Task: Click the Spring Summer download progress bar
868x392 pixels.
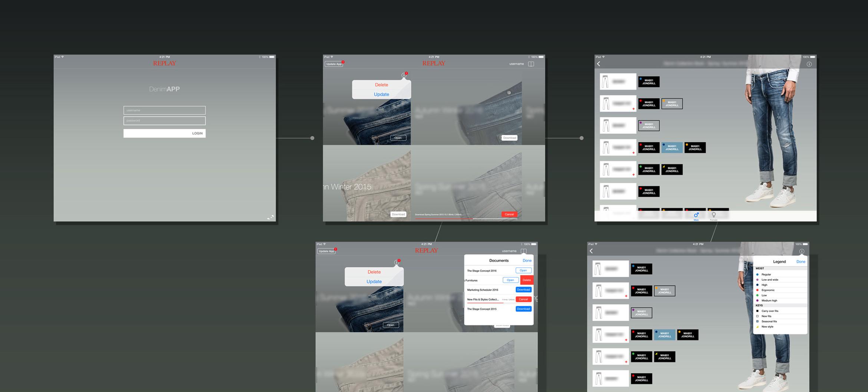Action: (456, 219)
